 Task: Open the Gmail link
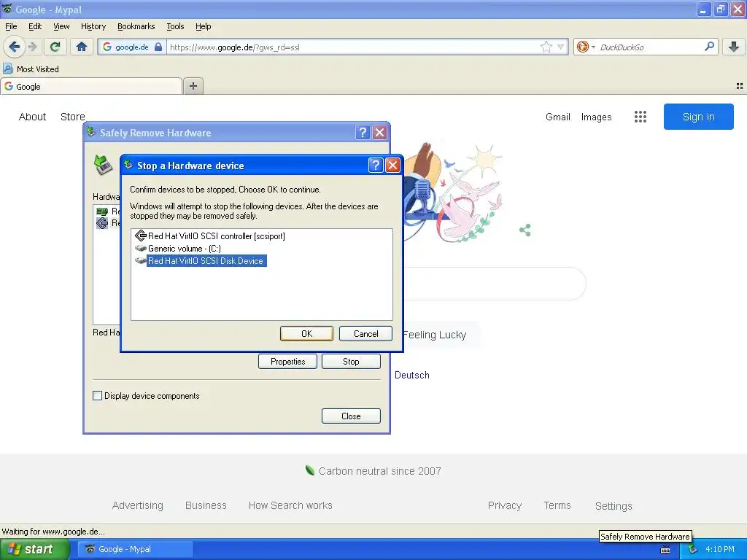558,117
